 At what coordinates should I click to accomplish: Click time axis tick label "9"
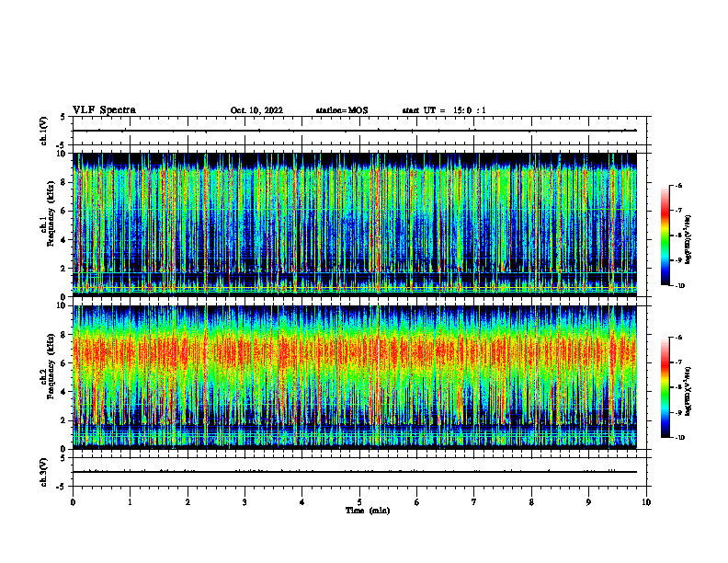pyautogui.click(x=588, y=502)
